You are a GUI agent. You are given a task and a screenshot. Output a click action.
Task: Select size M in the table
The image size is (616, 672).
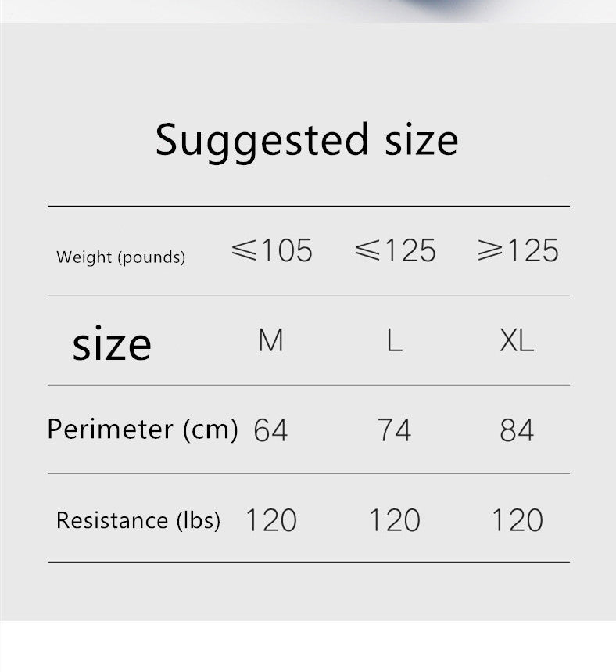pyautogui.click(x=270, y=341)
